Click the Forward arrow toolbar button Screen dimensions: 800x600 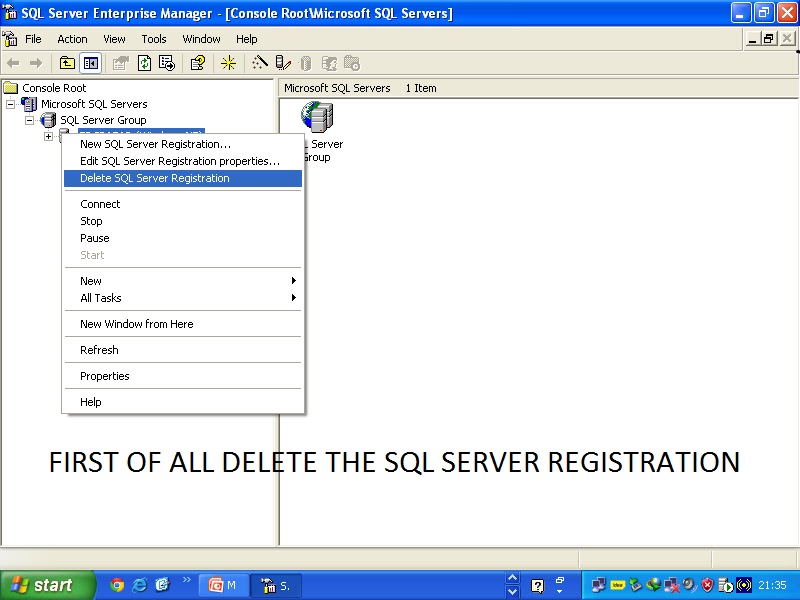(x=36, y=63)
